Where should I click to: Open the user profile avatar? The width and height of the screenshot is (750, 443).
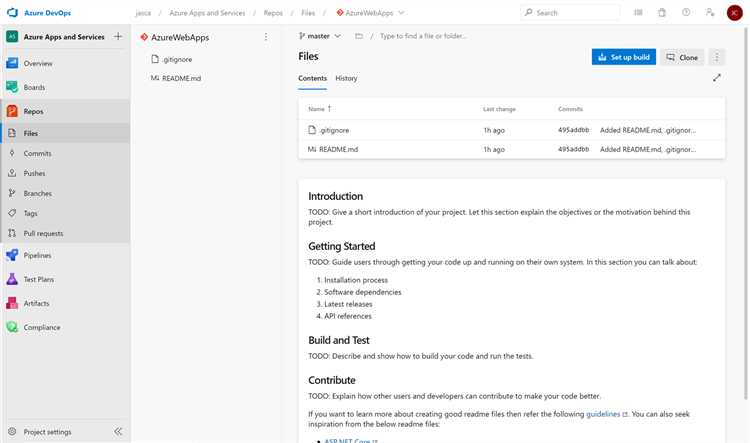tap(734, 12)
